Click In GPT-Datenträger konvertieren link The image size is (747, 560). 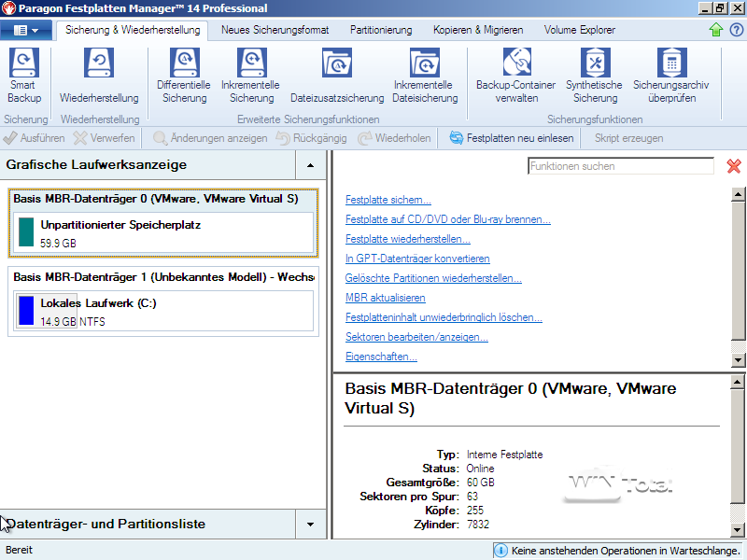point(417,259)
